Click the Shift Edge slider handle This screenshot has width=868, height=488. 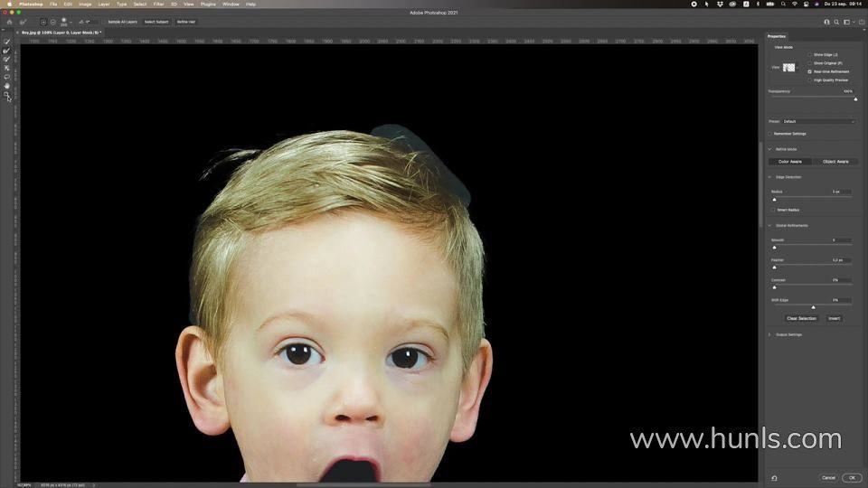point(813,307)
